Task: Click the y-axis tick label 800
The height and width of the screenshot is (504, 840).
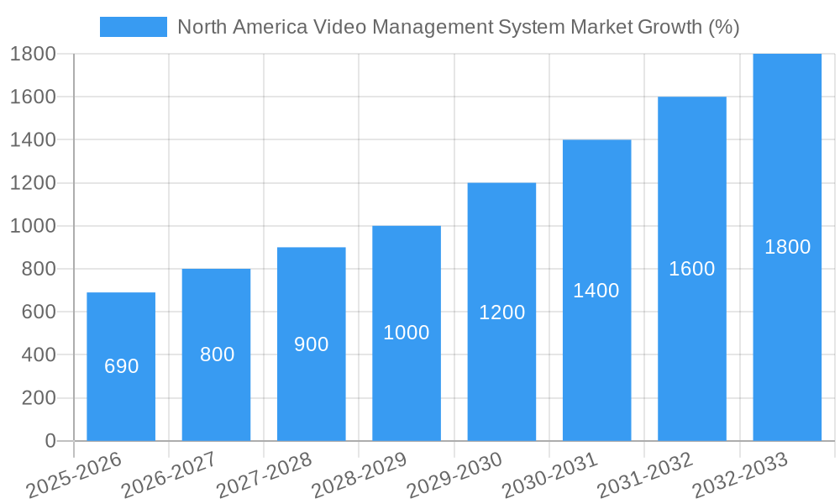Action: (x=39, y=269)
